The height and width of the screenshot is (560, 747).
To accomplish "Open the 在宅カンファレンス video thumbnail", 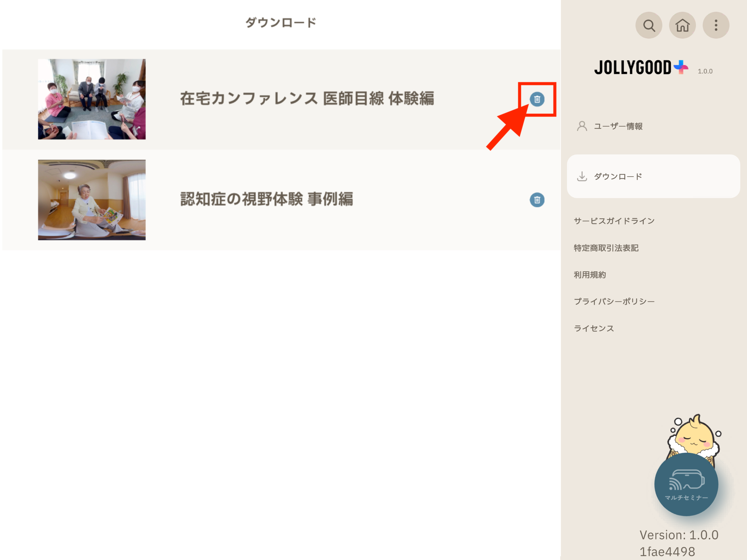I will [x=91, y=99].
